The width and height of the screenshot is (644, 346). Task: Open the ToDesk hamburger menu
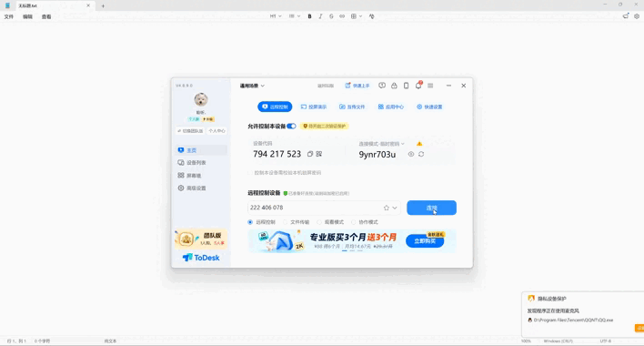pos(430,86)
